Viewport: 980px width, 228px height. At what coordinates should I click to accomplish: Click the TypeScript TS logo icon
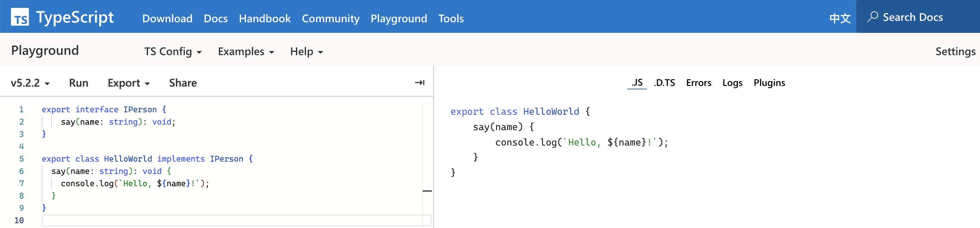pos(20,17)
